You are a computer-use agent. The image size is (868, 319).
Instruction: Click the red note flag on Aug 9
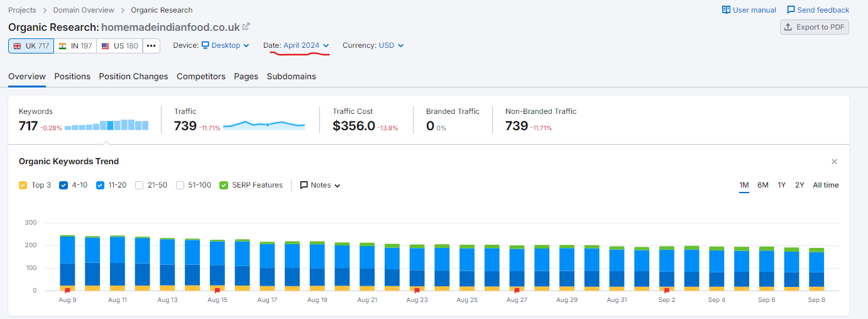[67, 291]
